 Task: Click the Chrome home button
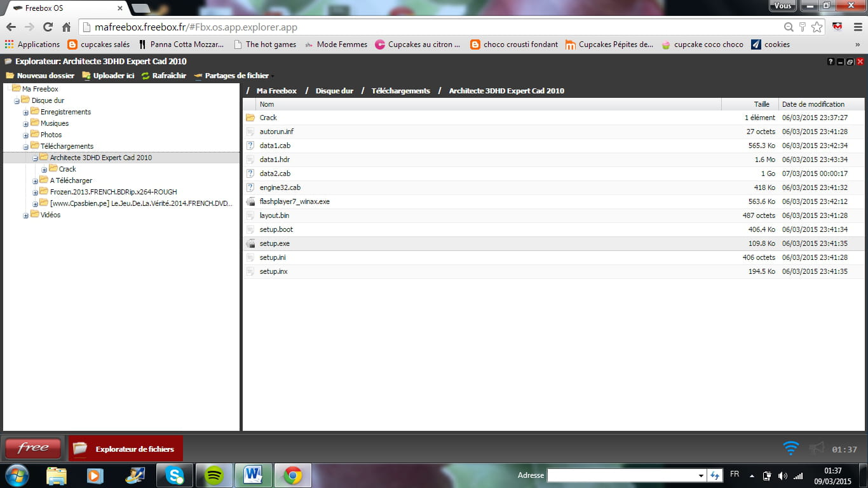point(66,27)
